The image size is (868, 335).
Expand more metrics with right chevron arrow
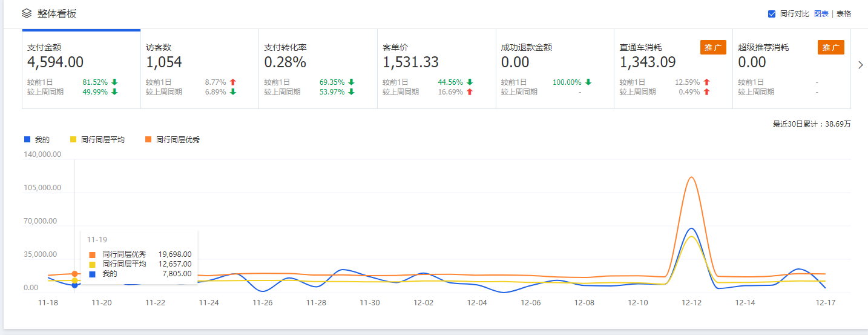pyautogui.click(x=861, y=65)
